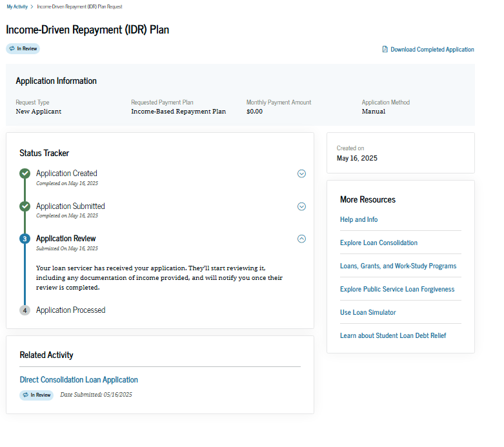Expand the Application Submitted step details
Viewport: 504px width, 447px height.
click(301, 206)
